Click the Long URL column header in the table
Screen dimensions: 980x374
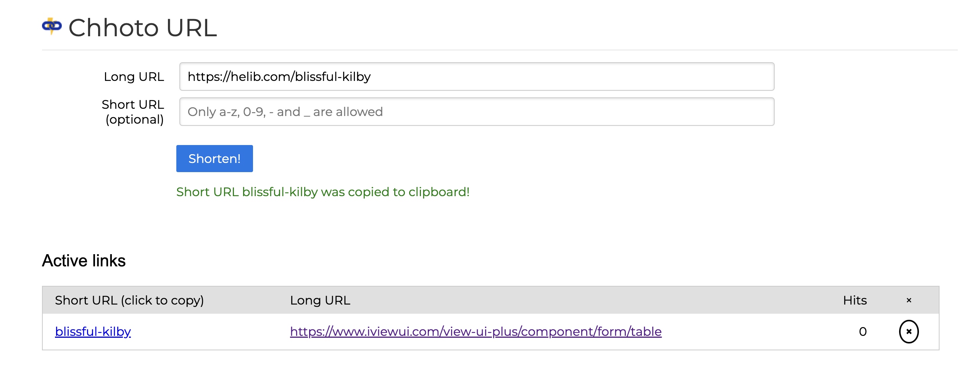point(320,300)
